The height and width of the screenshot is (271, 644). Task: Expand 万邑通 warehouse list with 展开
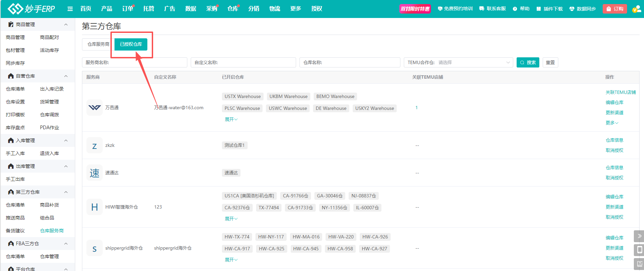231,119
